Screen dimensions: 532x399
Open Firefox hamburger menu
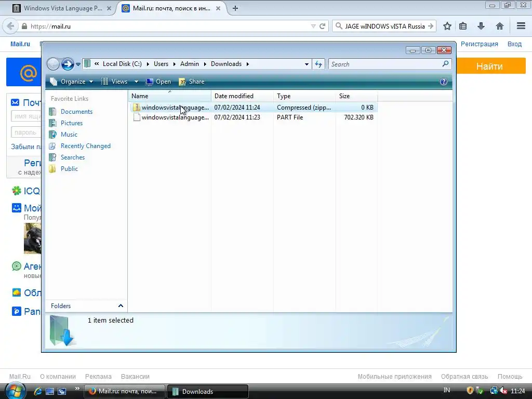521,26
